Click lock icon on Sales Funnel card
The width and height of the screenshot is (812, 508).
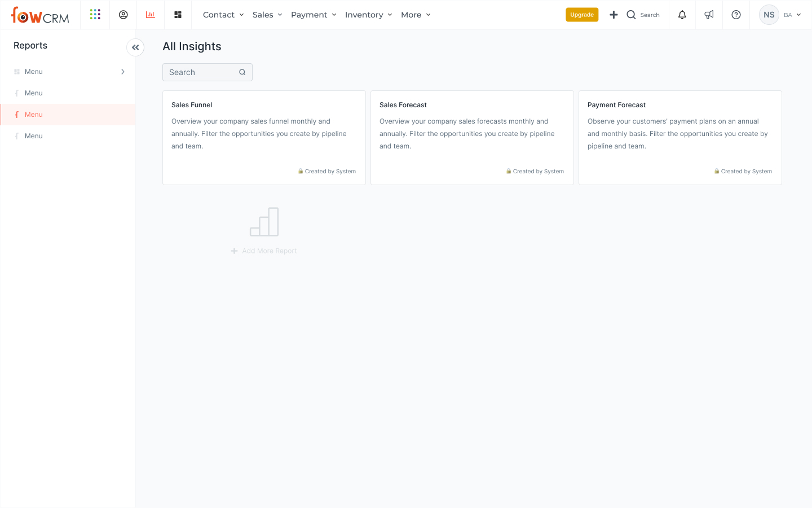point(301,171)
